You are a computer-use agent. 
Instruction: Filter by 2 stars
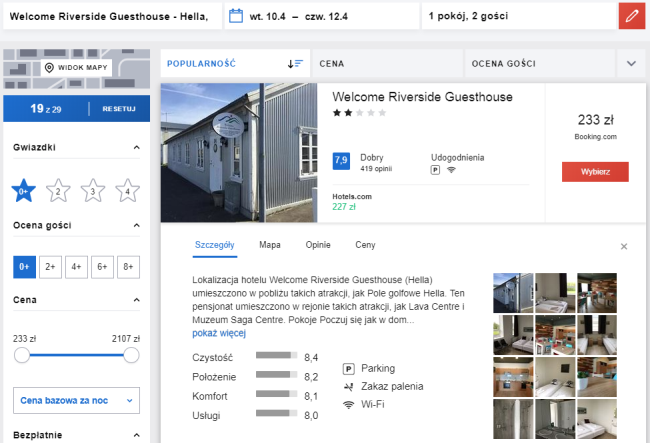58,191
